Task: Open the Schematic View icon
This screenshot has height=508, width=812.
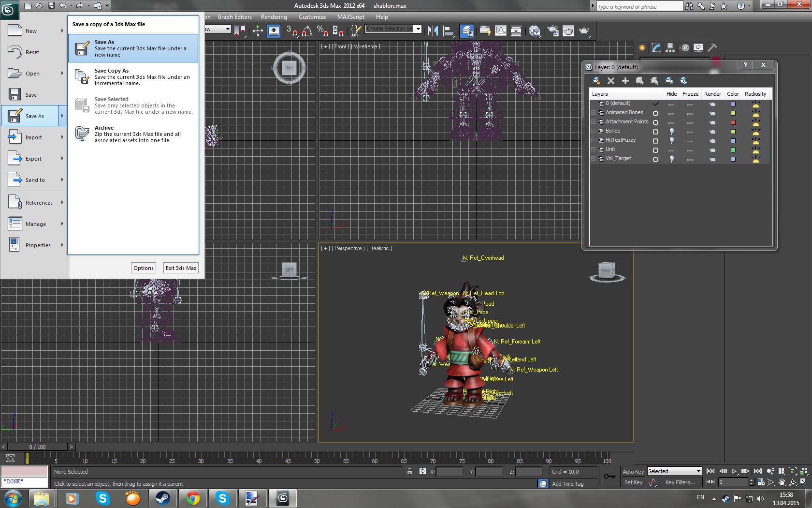Action: coord(516,31)
